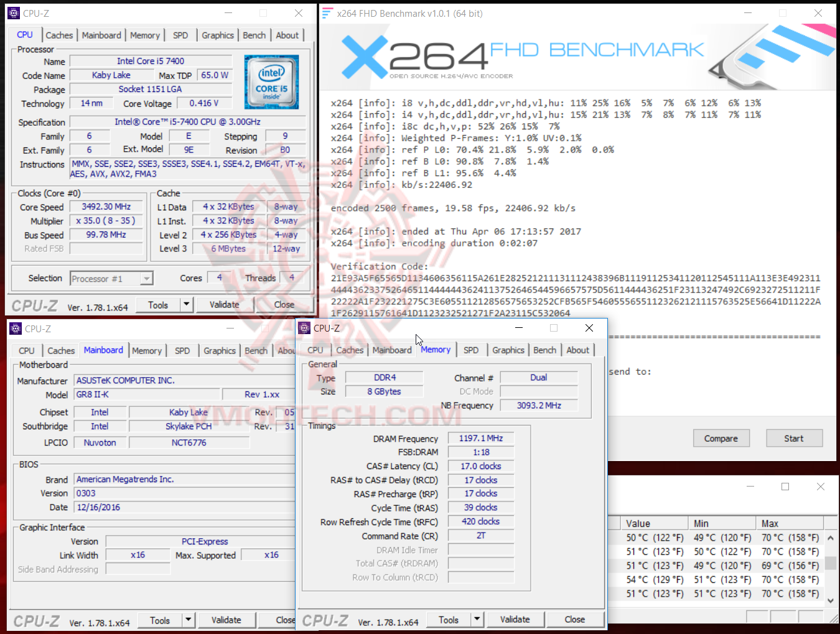Open the Tools dropdown arrow in the Memory window
This screenshot has width=840, height=634.
tap(477, 619)
